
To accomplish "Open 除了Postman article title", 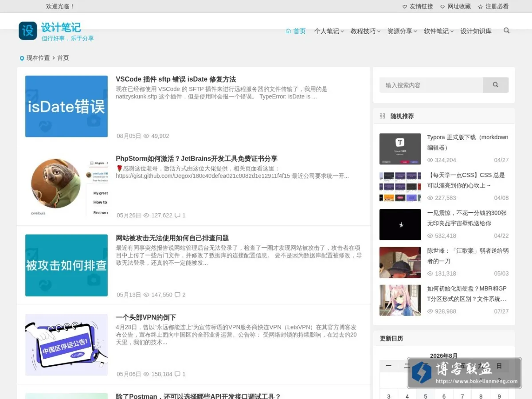I will pos(198,396).
